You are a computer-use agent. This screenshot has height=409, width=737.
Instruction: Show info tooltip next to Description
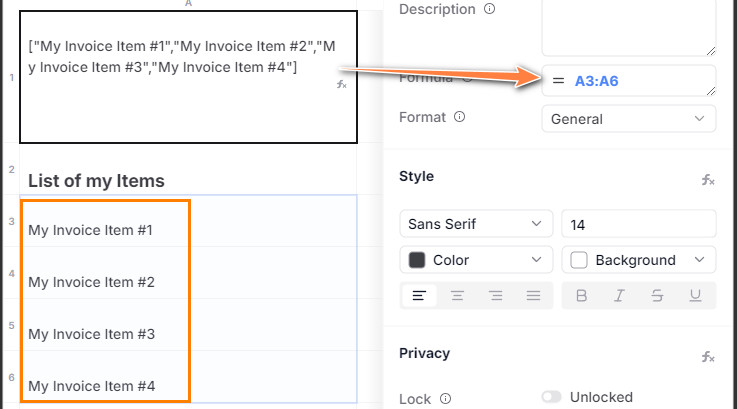tap(489, 8)
